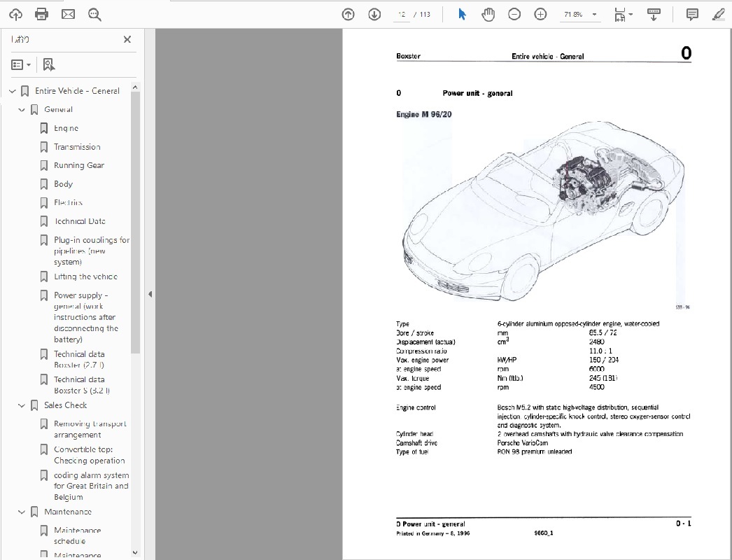Open the zoom percentage dropdown
This screenshot has height=560, width=732.
coord(594,15)
